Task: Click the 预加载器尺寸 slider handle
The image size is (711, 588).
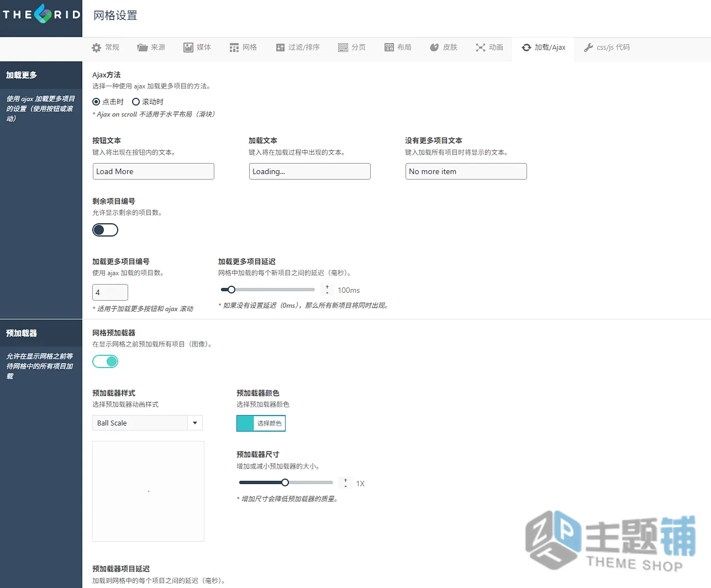Action: click(285, 482)
